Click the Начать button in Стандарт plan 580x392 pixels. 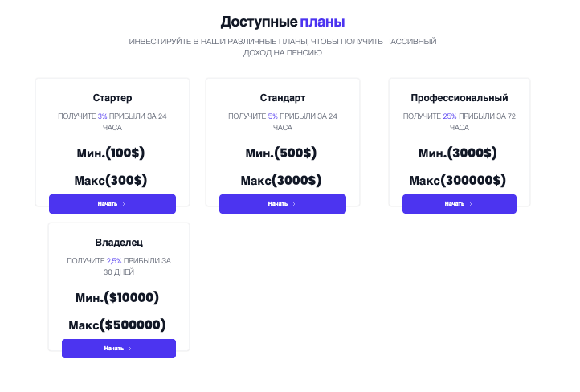[282, 204]
